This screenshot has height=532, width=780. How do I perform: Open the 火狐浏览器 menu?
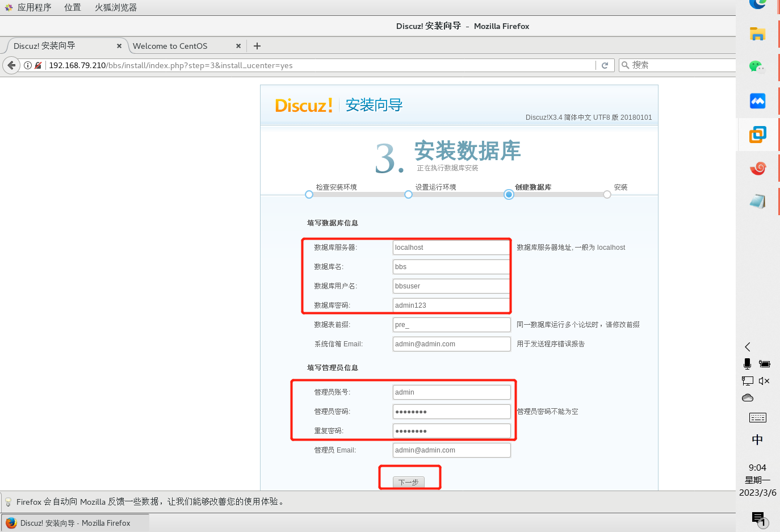click(116, 7)
